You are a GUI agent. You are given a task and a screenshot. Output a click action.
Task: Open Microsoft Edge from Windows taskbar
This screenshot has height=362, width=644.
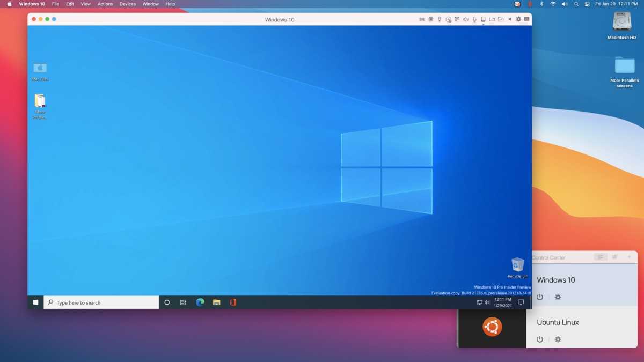click(x=200, y=302)
